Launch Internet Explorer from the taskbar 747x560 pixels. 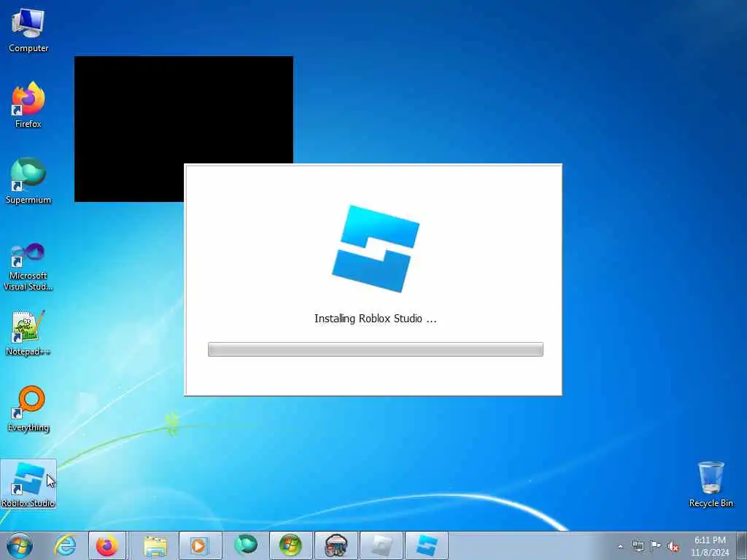65,545
